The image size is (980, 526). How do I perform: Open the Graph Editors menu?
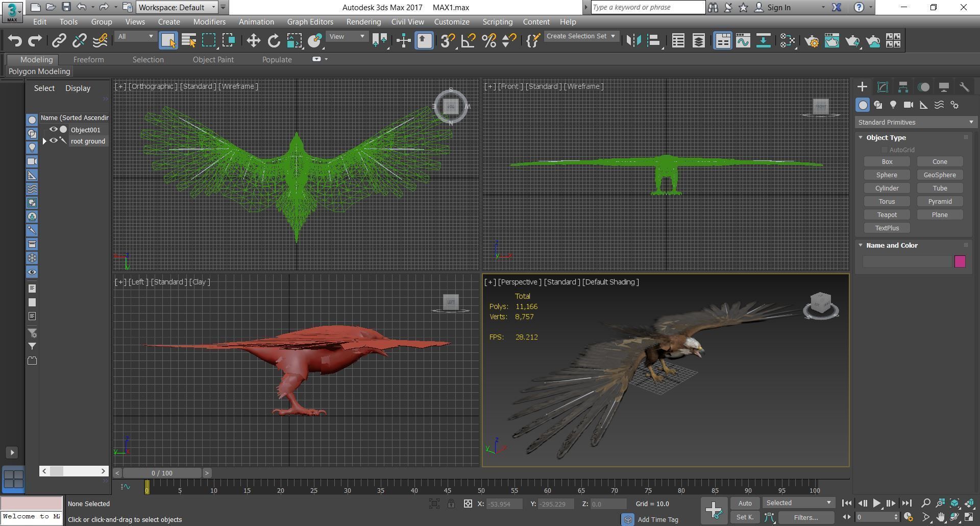[310, 22]
